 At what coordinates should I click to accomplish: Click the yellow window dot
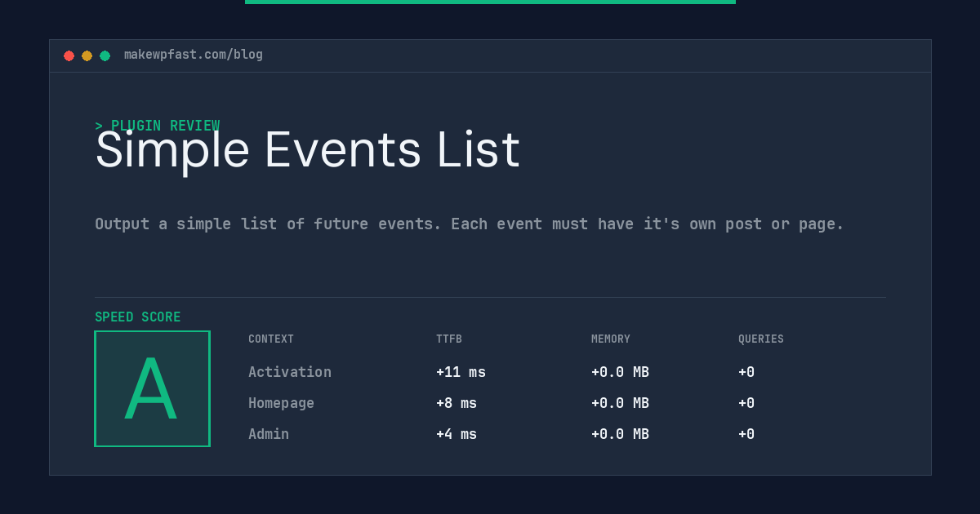tap(87, 55)
